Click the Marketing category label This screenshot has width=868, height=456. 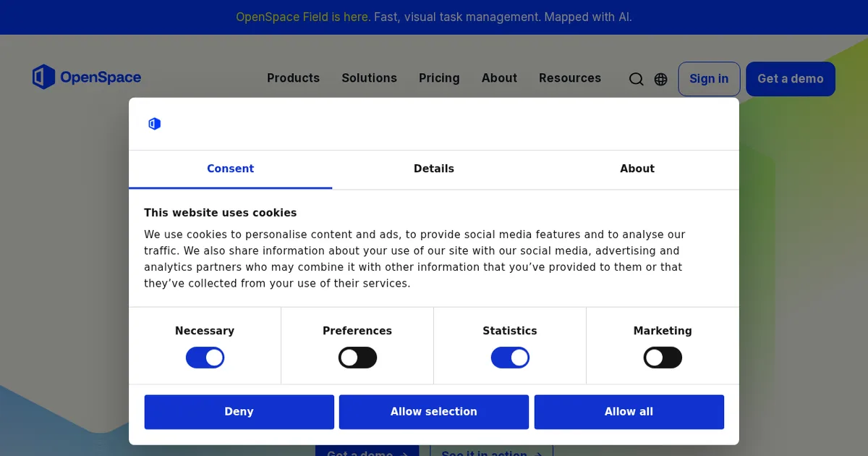(x=663, y=331)
